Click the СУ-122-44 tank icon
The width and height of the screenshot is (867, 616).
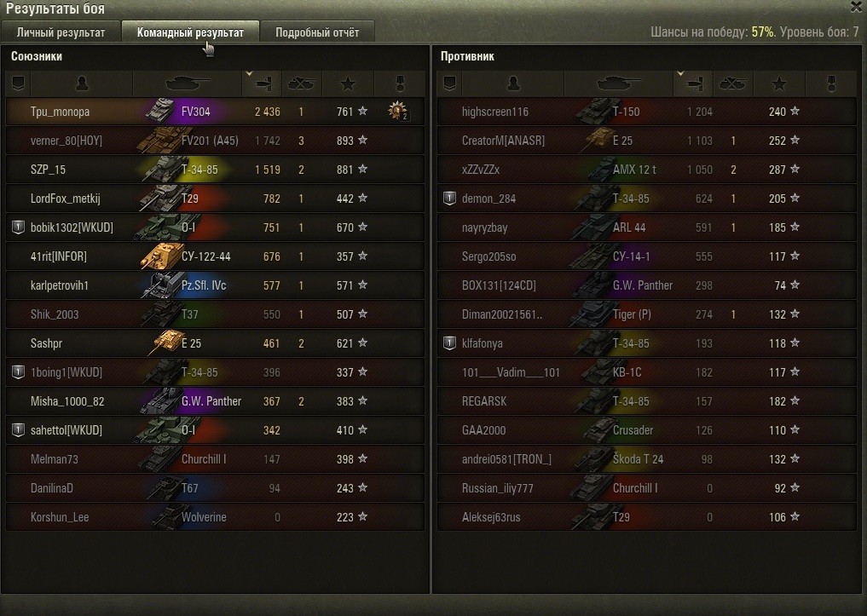pos(161,256)
